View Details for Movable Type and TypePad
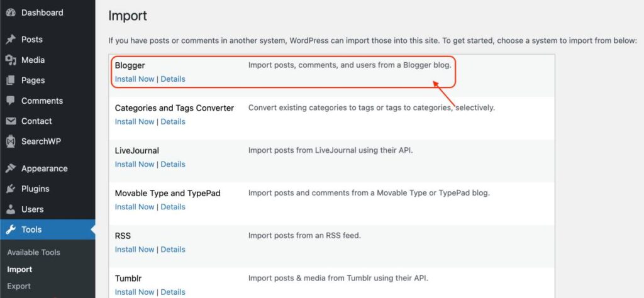The image size is (644, 298). click(173, 207)
